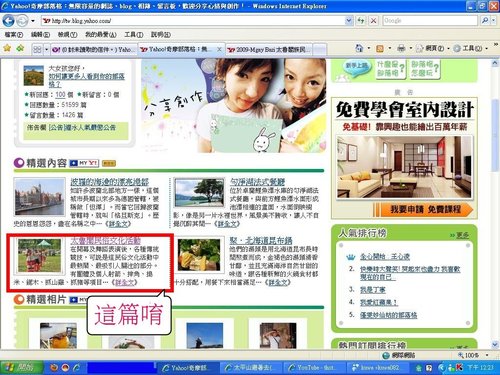Screen dimensions: 500x375
Task: Stop loading with the red X icon
Action: click(374, 21)
